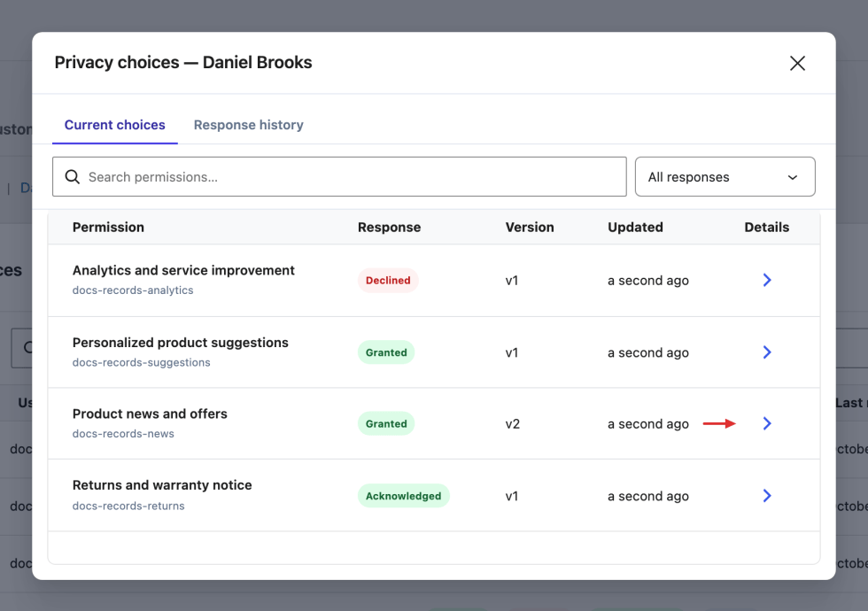Click the Granted badge for Personalized product suggestions
The width and height of the screenshot is (868, 611).
coord(386,352)
